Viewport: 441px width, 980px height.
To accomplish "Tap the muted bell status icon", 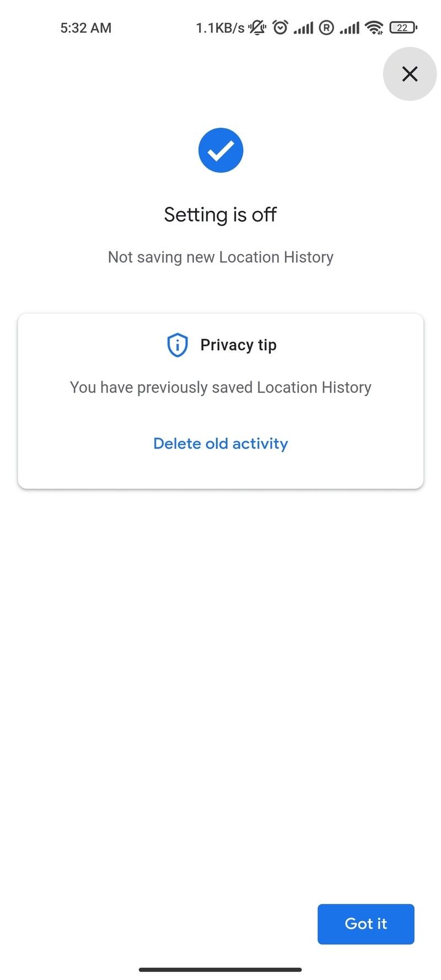I will pyautogui.click(x=257, y=28).
